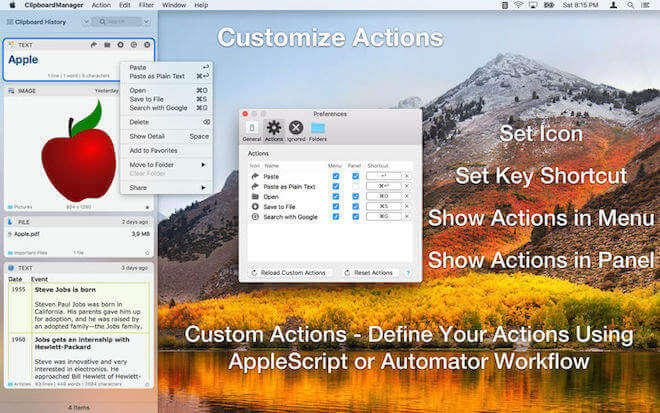
Task: Click the icon of the Search with Google row in Preferences
Action: pyautogui.click(x=255, y=216)
